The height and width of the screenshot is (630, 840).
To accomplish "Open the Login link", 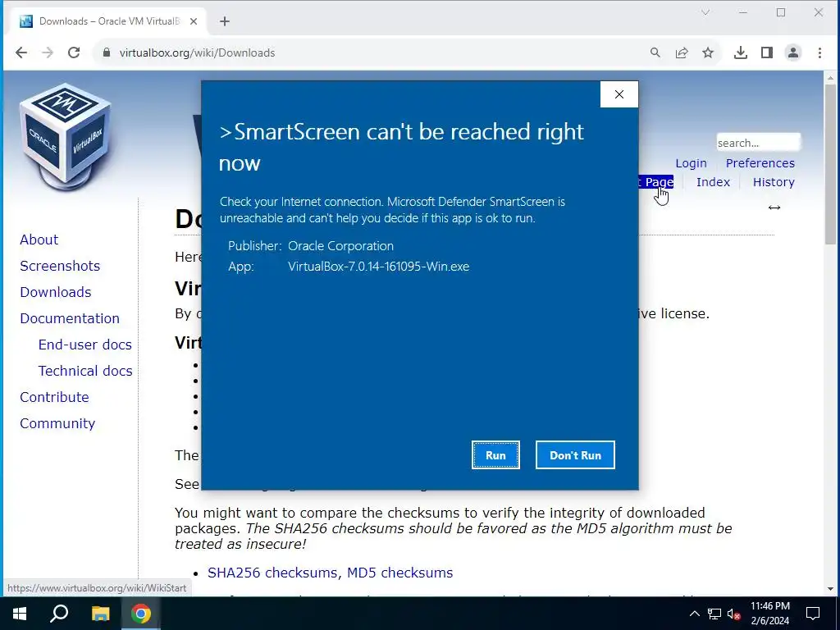I will (x=691, y=163).
